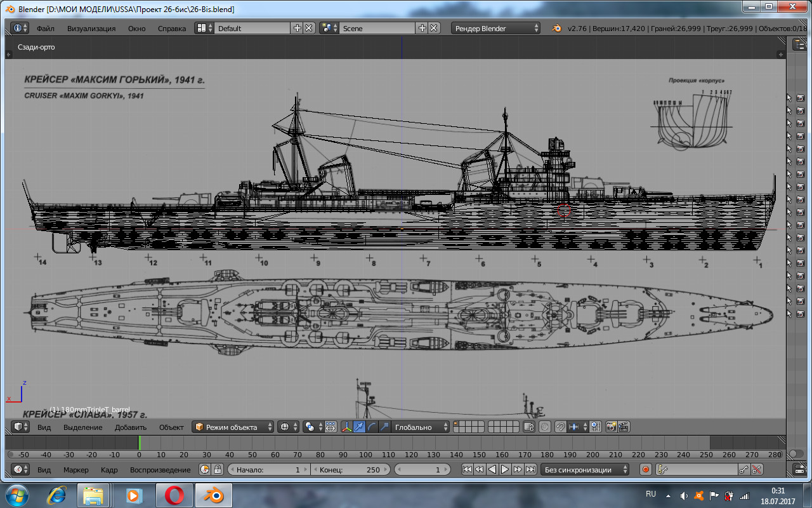Click the Default screen layout name field
The width and height of the screenshot is (812, 508).
point(252,28)
